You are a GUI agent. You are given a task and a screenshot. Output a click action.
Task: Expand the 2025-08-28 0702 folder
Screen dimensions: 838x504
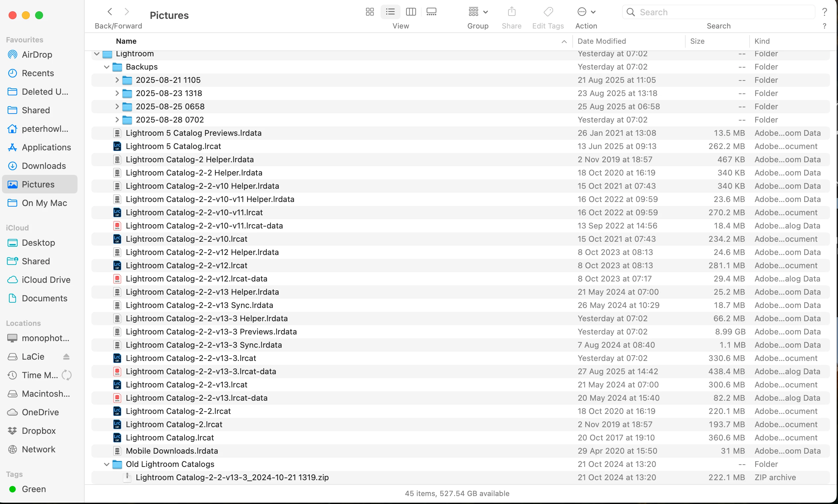click(117, 120)
